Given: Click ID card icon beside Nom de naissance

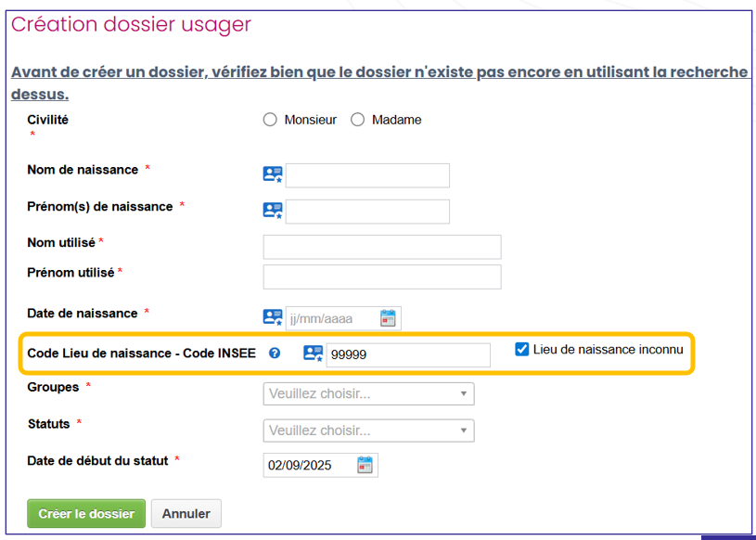Looking at the screenshot, I should click(273, 174).
